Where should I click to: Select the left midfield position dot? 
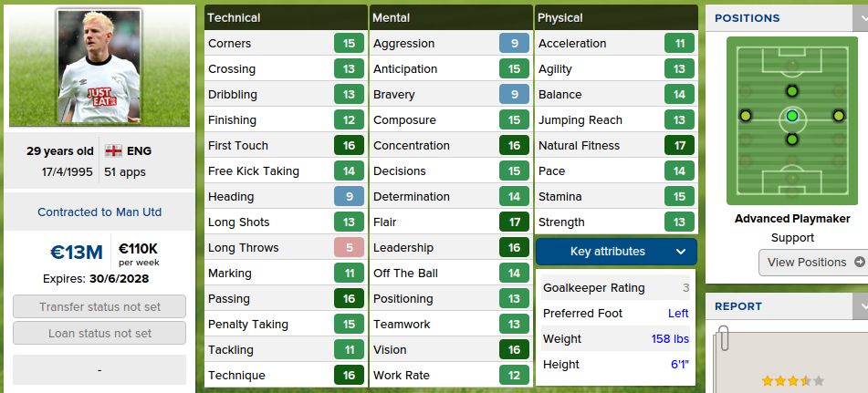point(746,116)
